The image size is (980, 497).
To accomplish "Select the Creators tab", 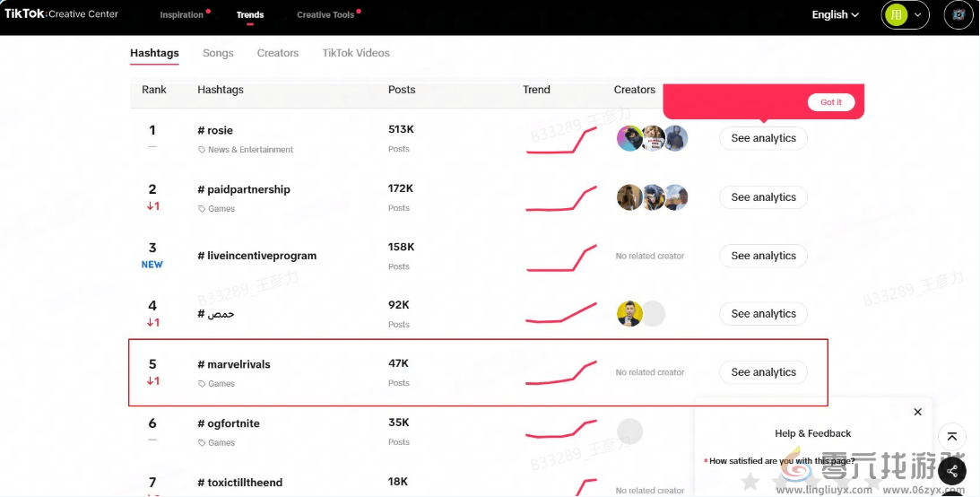I will 277,53.
